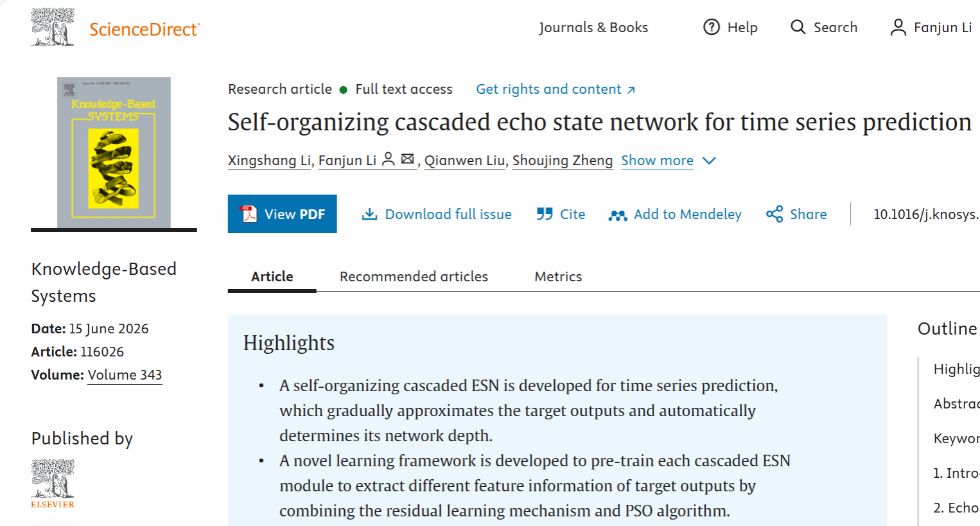Open the Help question mark icon
Image resolution: width=980 pixels, height=526 pixels.
[712, 27]
